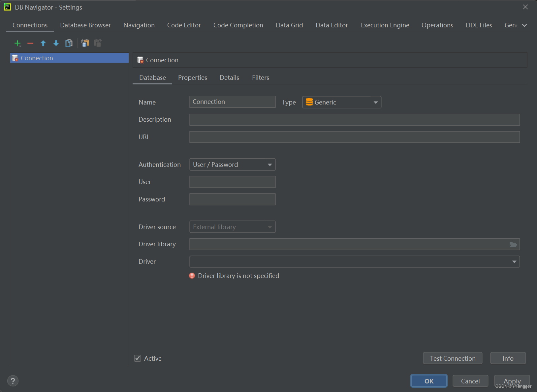The height and width of the screenshot is (392, 537).
Task: Open the Data Editor tab
Action: coord(332,25)
